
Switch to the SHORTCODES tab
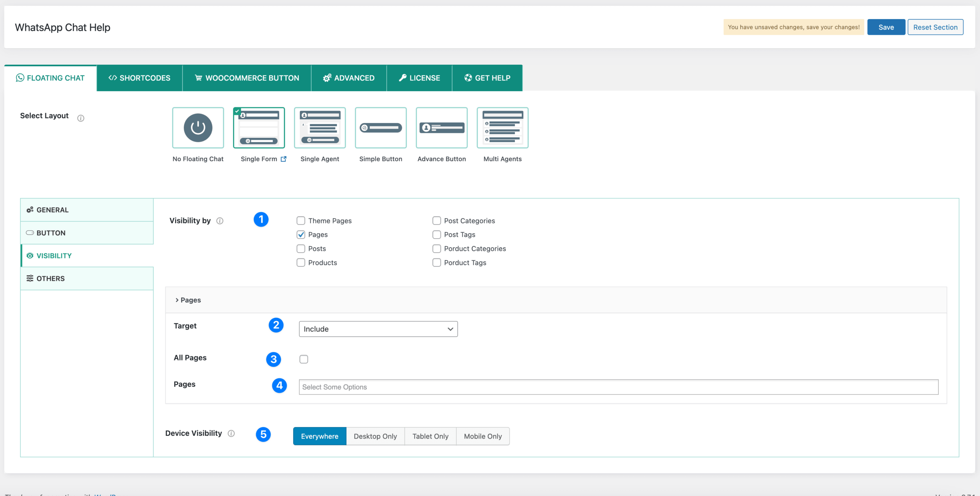coord(139,78)
